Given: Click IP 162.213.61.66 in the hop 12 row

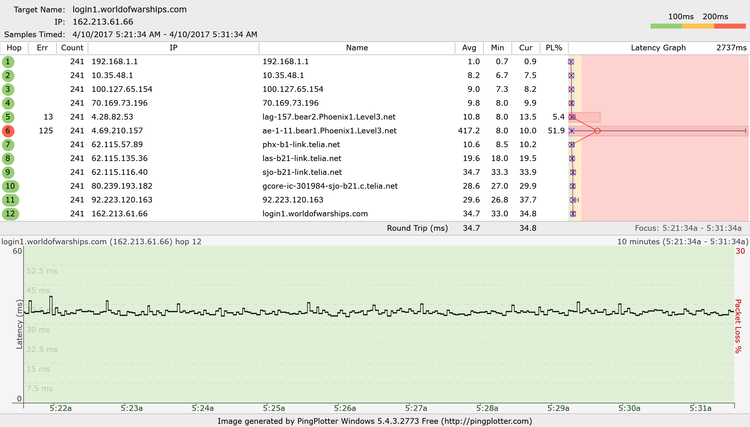Looking at the screenshot, I should point(120,214).
